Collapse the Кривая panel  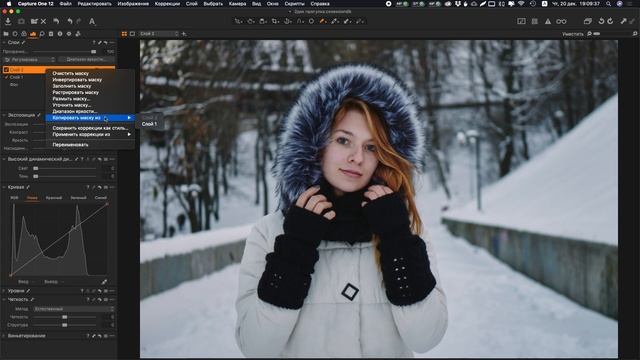(4, 187)
